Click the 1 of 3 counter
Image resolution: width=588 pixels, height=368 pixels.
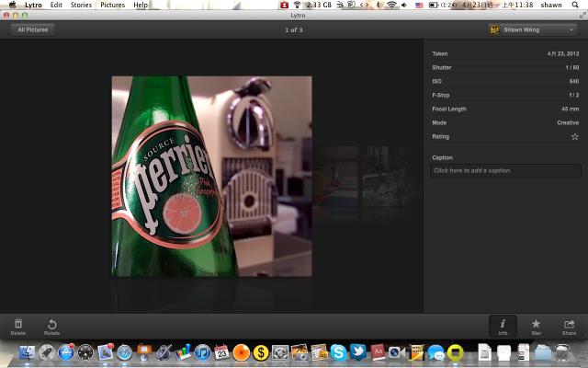294,30
